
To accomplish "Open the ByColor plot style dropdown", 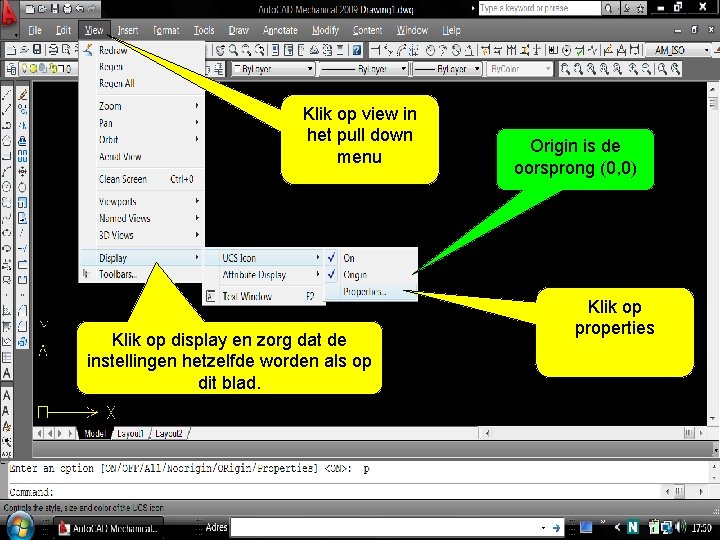I will (547, 69).
